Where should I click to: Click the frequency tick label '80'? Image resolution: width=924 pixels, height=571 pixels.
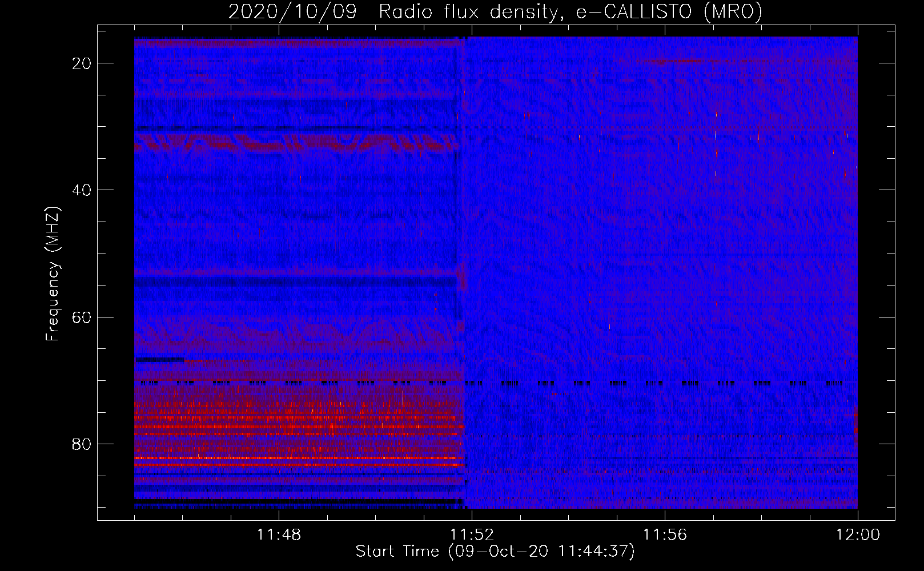pos(82,444)
